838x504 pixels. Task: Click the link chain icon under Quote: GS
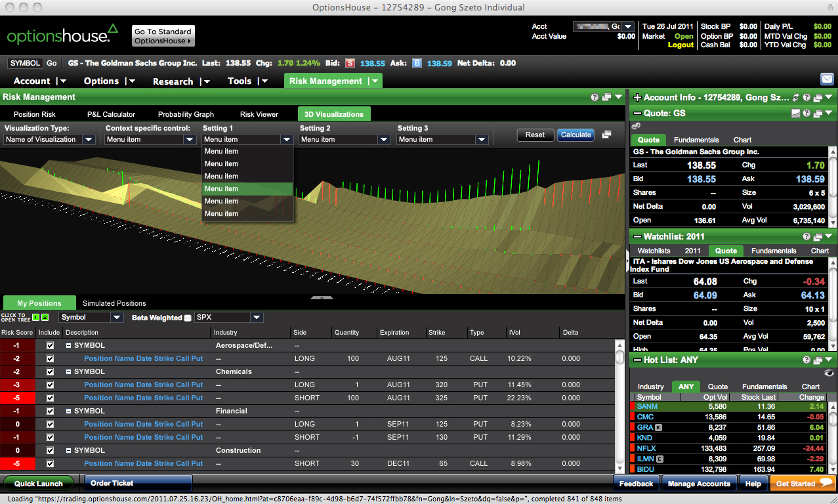pyautogui.click(x=635, y=126)
